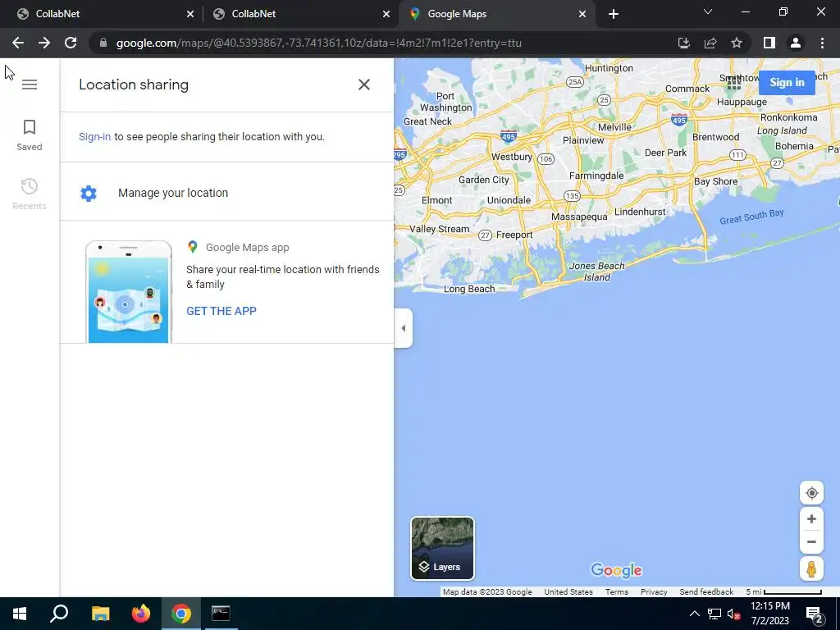Click the network status tray icon
Image resolution: width=840 pixels, height=630 pixels.
pyautogui.click(x=714, y=614)
